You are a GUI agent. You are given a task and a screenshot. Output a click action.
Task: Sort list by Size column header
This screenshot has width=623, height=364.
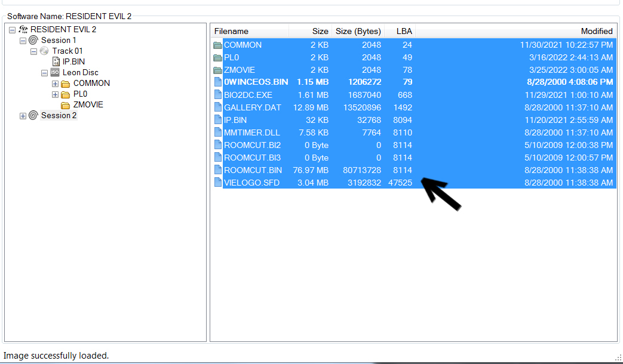311,31
